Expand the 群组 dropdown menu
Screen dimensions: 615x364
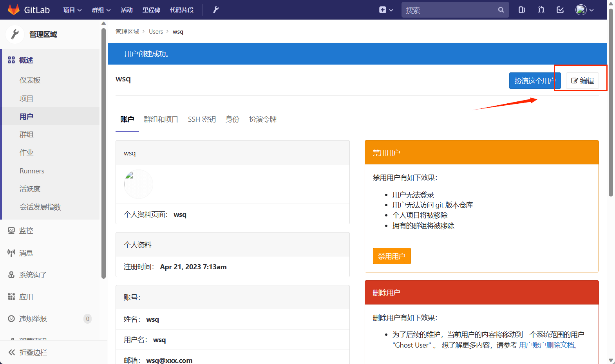101,10
